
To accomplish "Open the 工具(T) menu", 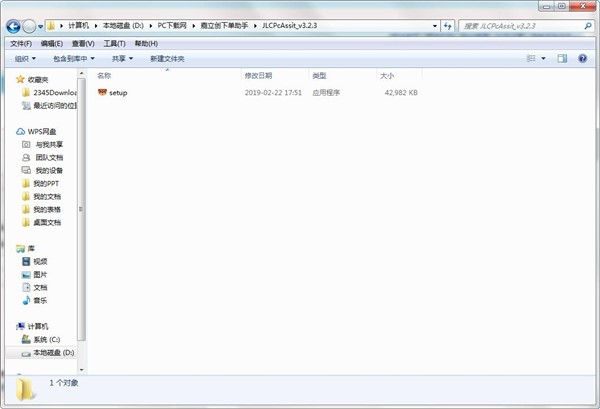I will [x=114, y=44].
